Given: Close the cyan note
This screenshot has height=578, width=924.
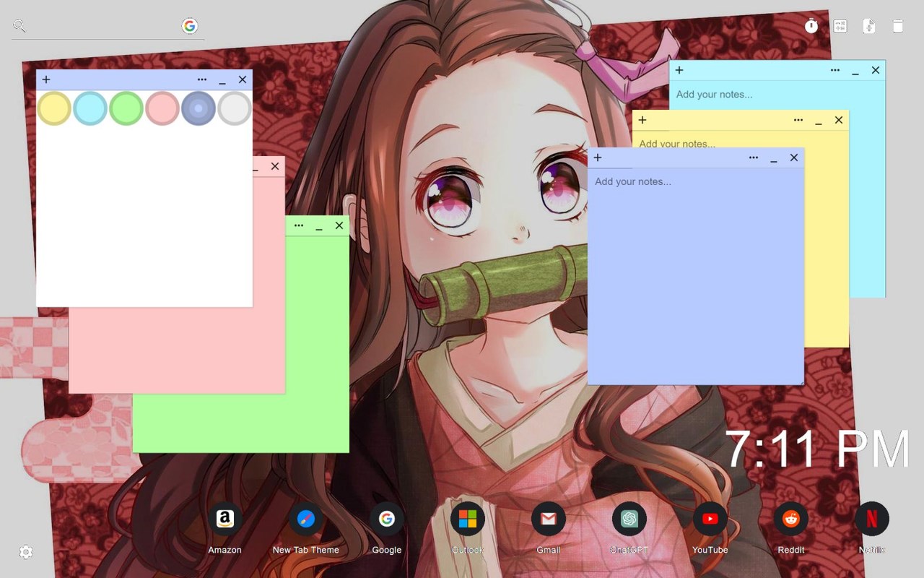Looking at the screenshot, I should pyautogui.click(x=876, y=70).
